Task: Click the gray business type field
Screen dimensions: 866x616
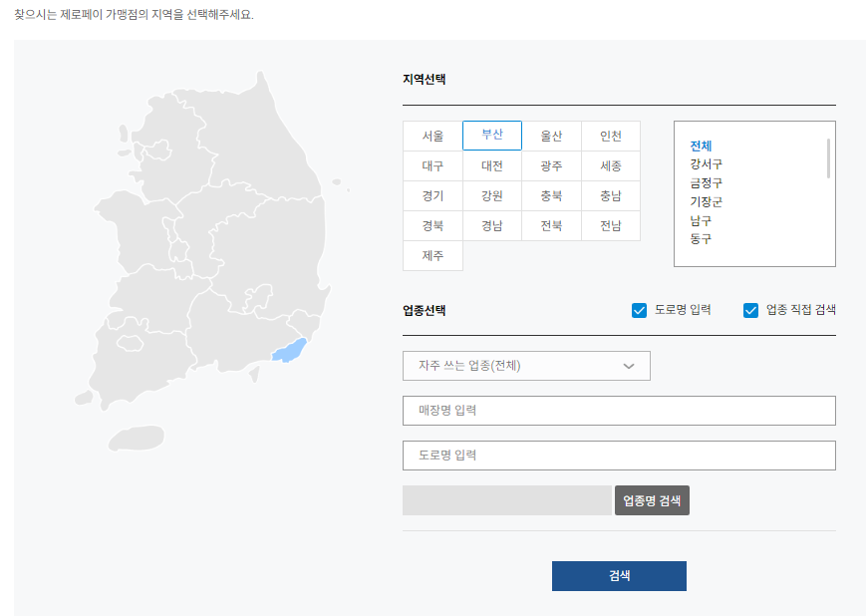Action: pyautogui.click(x=507, y=500)
